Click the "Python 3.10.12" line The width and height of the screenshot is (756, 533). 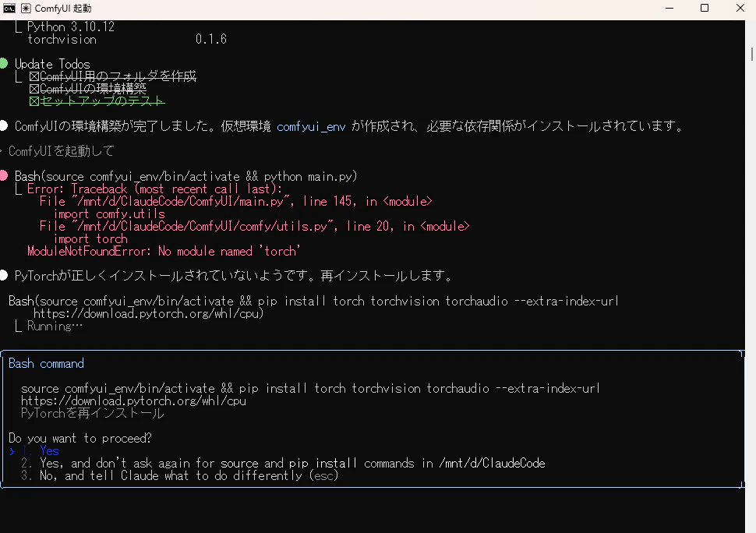(x=71, y=26)
